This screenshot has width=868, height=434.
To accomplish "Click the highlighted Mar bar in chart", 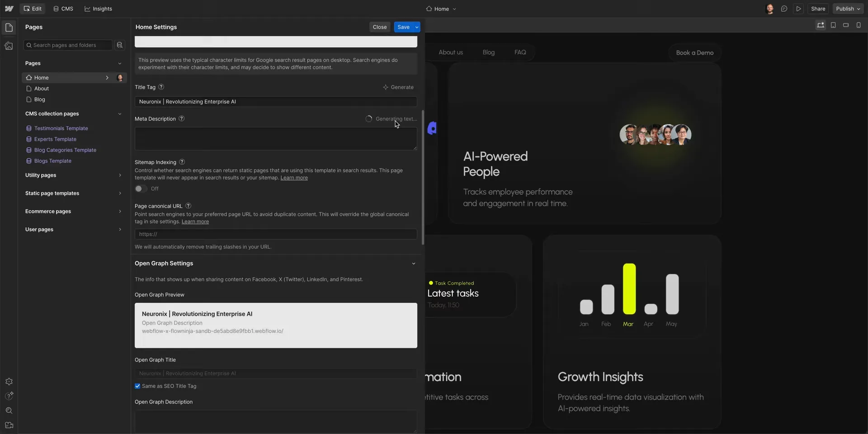I will point(629,289).
